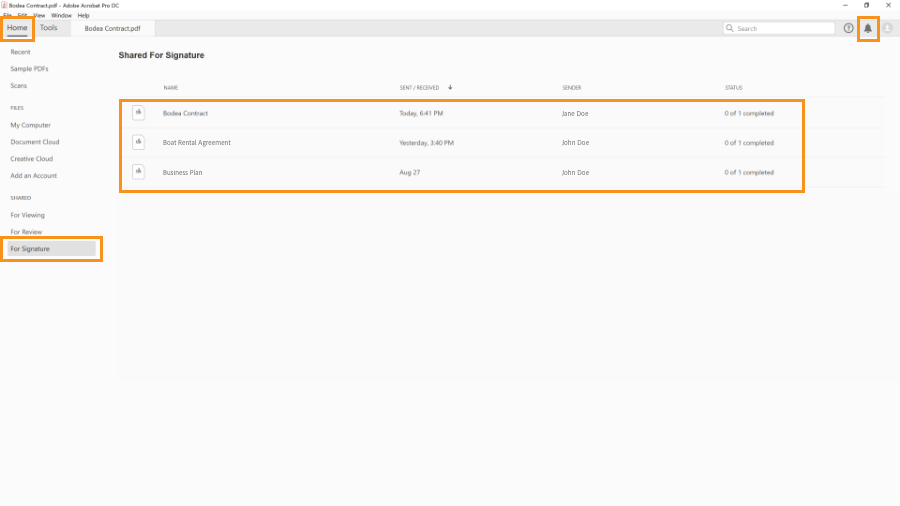The height and width of the screenshot is (506, 900).
Task: Select the Boat Rental Agreement document icon
Action: coord(138,142)
